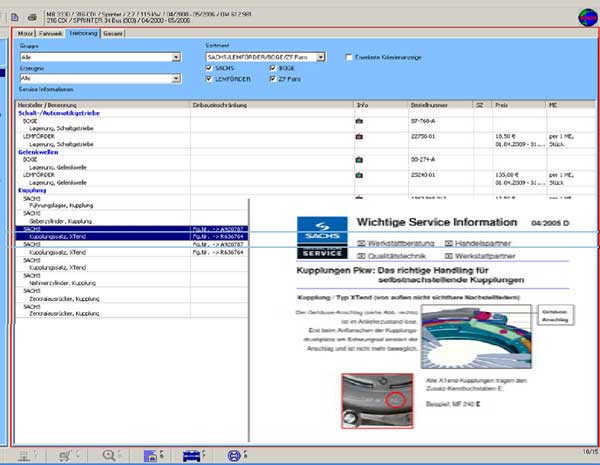Switch to the Fahrwerk tab

[49, 33]
